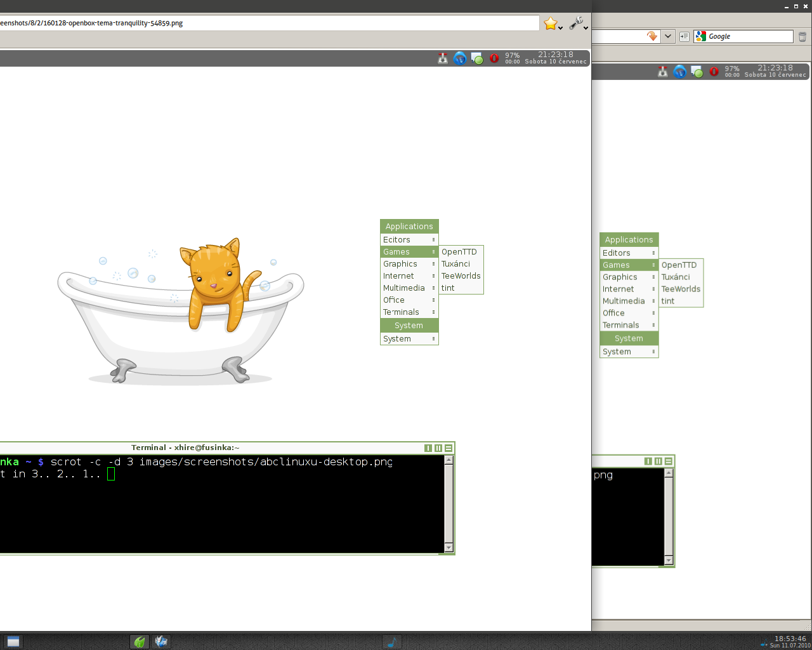
Task: Click the scroll down arrow of the enlarged terminal
Action: (449, 548)
